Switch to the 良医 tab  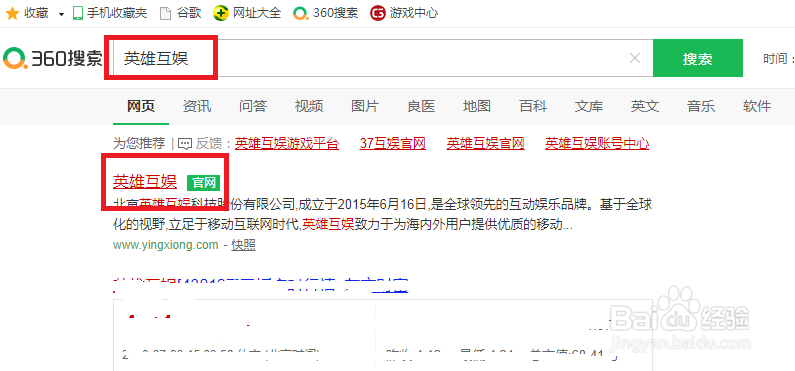pyautogui.click(x=421, y=106)
